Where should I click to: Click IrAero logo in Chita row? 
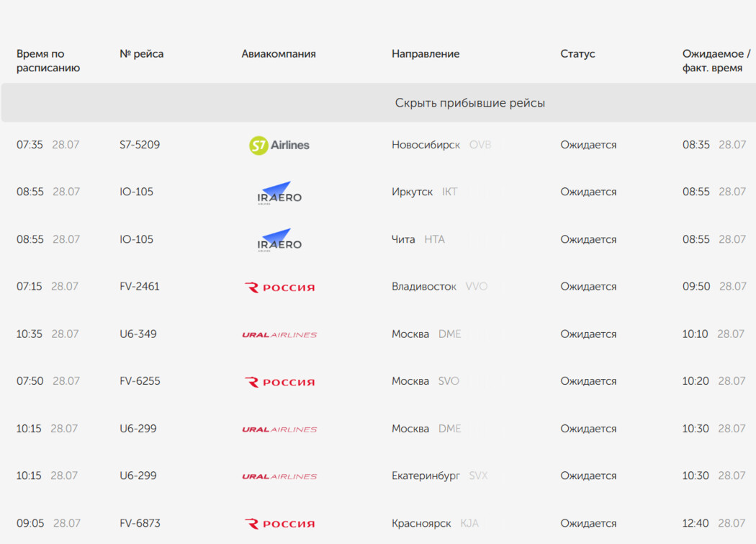coord(279,240)
